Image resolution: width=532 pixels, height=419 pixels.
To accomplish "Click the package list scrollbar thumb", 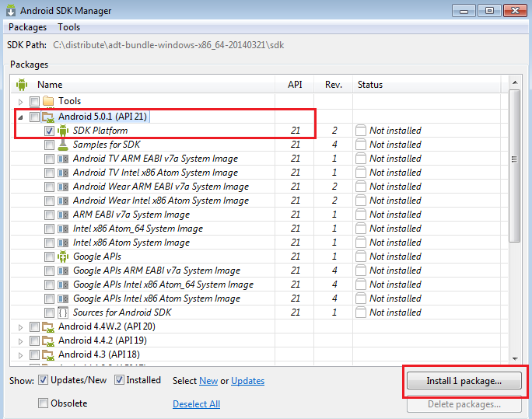I will [x=514, y=166].
